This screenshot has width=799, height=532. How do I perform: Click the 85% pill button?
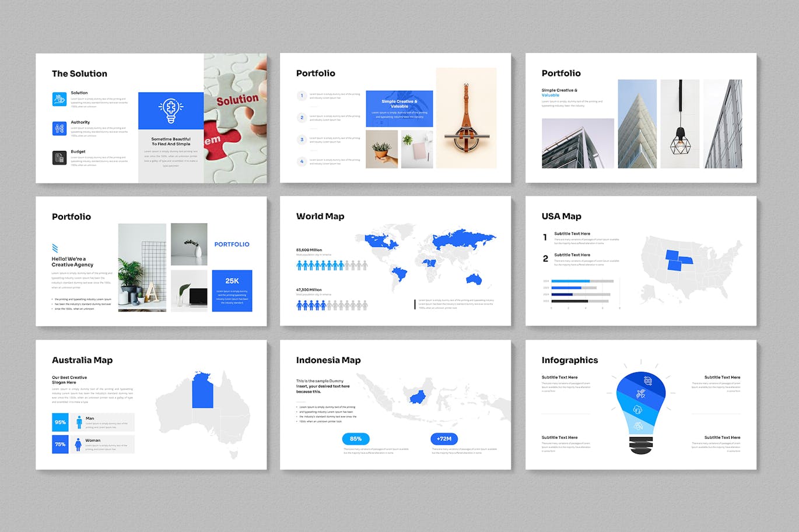coord(356,439)
